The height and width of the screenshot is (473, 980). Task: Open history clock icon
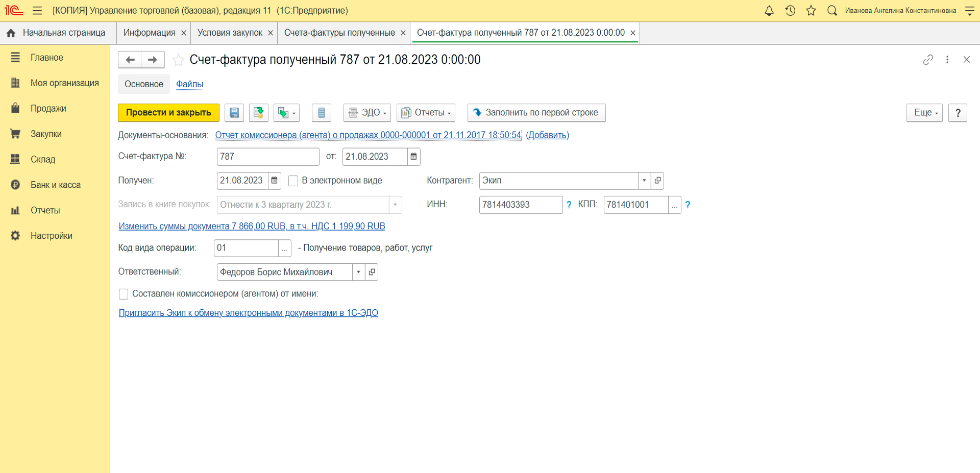coord(790,10)
